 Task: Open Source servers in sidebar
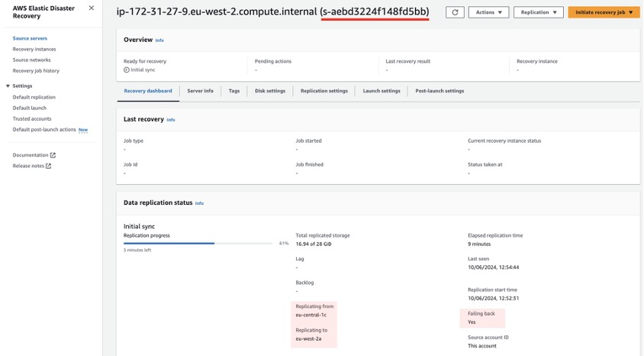tap(30, 38)
